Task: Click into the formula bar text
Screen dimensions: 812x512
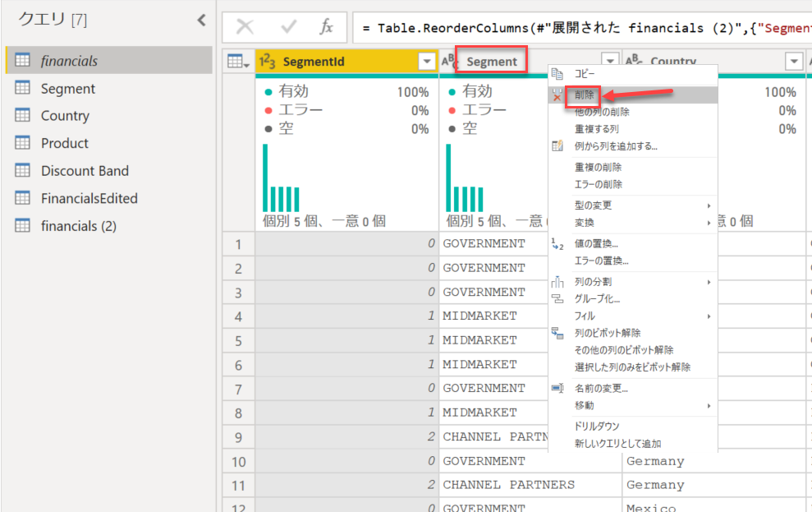Action: (x=583, y=28)
